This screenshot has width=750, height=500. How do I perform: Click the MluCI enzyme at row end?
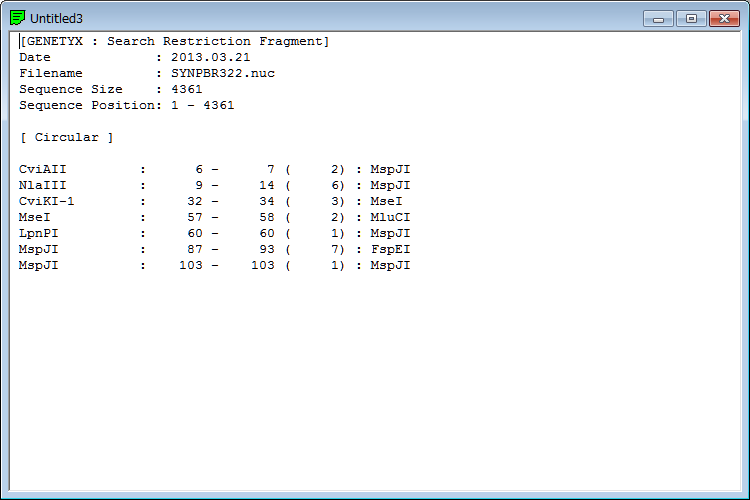[390, 217]
